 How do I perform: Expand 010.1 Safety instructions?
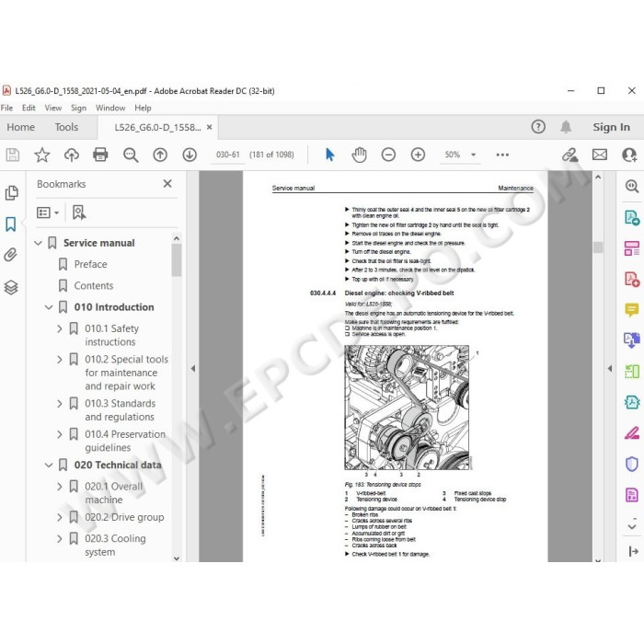click(x=60, y=328)
